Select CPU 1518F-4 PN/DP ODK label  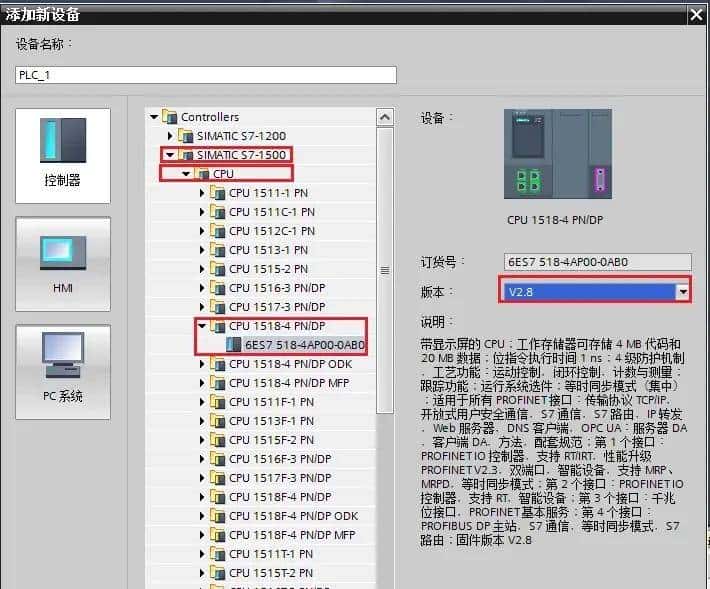(x=293, y=516)
